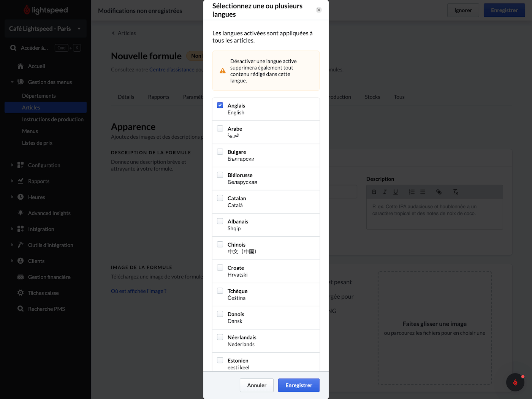Expand the Configuration sidebar section

[12, 165]
